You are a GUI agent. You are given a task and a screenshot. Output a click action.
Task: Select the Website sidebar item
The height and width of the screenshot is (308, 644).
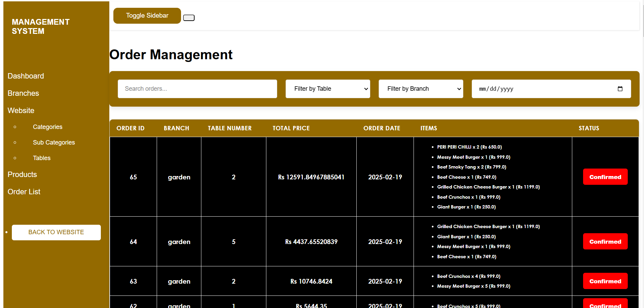pyautogui.click(x=21, y=111)
